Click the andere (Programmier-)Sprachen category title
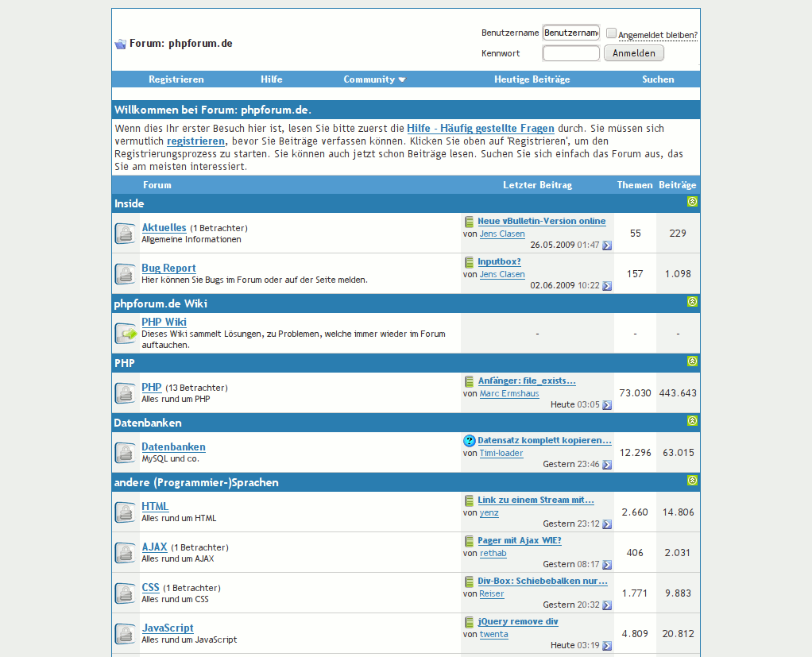The height and width of the screenshot is (657, 812). click(x=196, y=482)
